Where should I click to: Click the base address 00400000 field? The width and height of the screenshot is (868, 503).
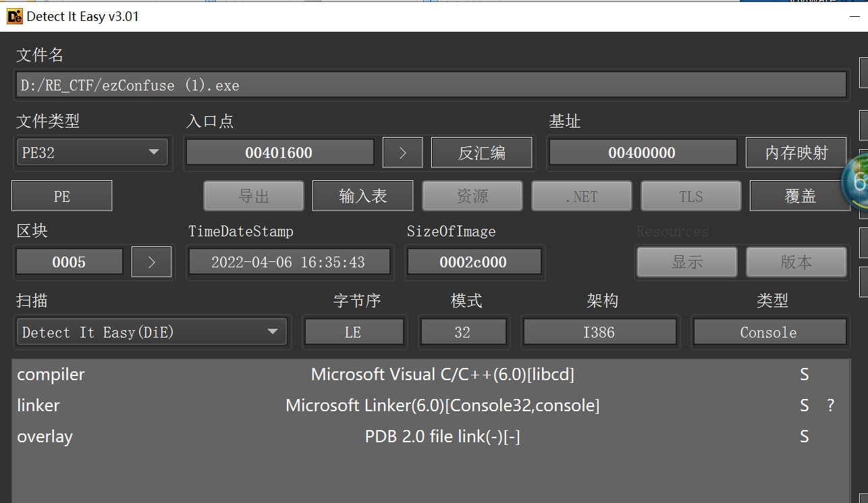coord(643,152)
